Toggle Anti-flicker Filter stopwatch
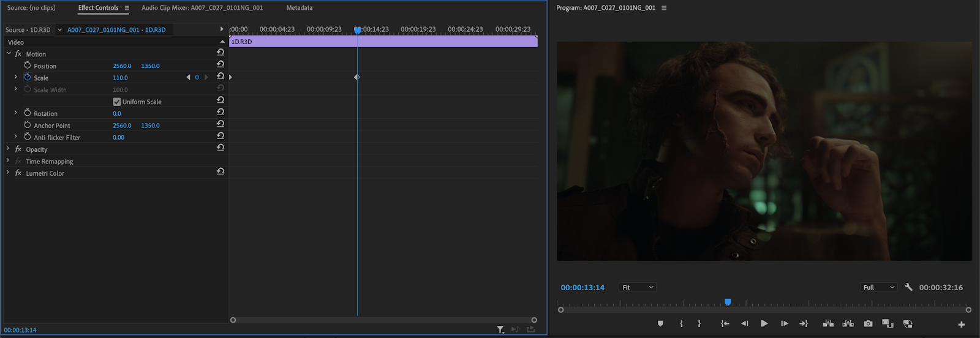 (28, 137)
